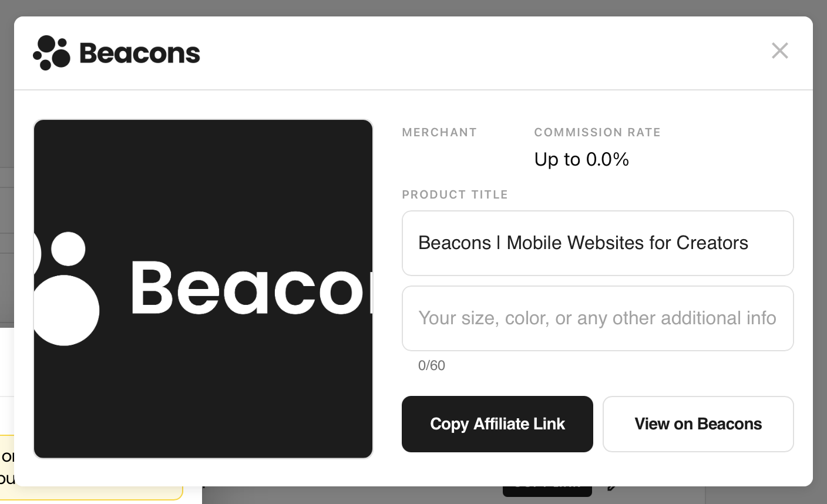827x504 pixels.
Task: Click the 0/60 character counter
Action: tap(432, 365)
